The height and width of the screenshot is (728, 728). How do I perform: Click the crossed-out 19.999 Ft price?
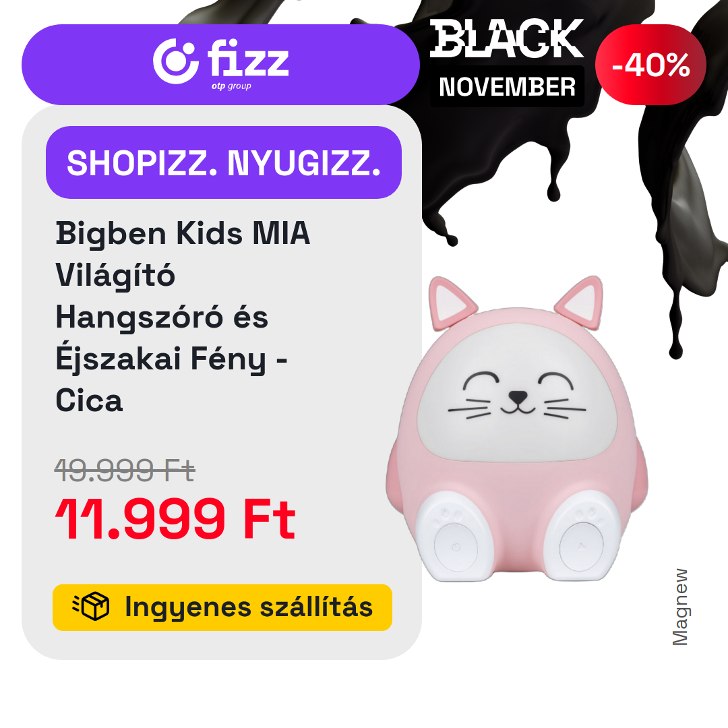pyautogui.click(x=125, y=470)
